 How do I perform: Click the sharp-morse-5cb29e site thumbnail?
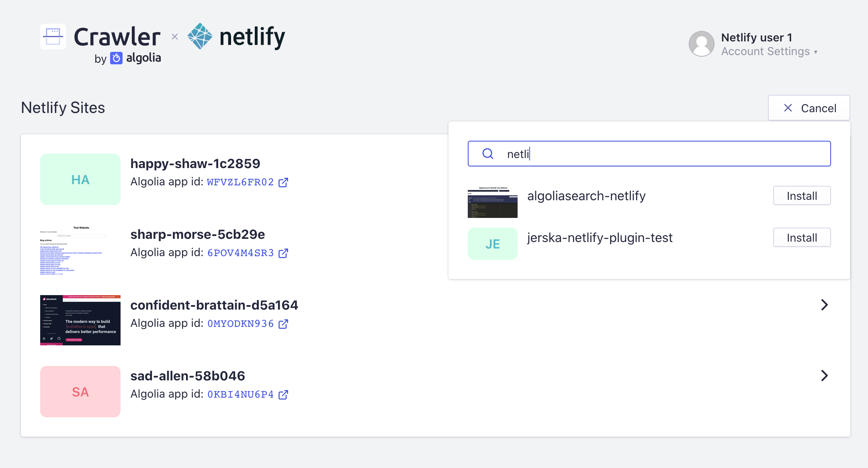pyautogui.click(x=80, y=249)
